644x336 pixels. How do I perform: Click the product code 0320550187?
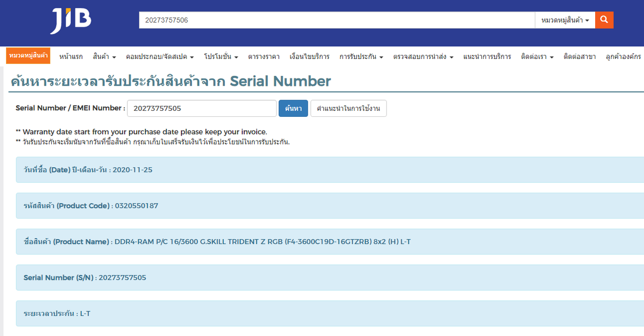click(136, 206)
